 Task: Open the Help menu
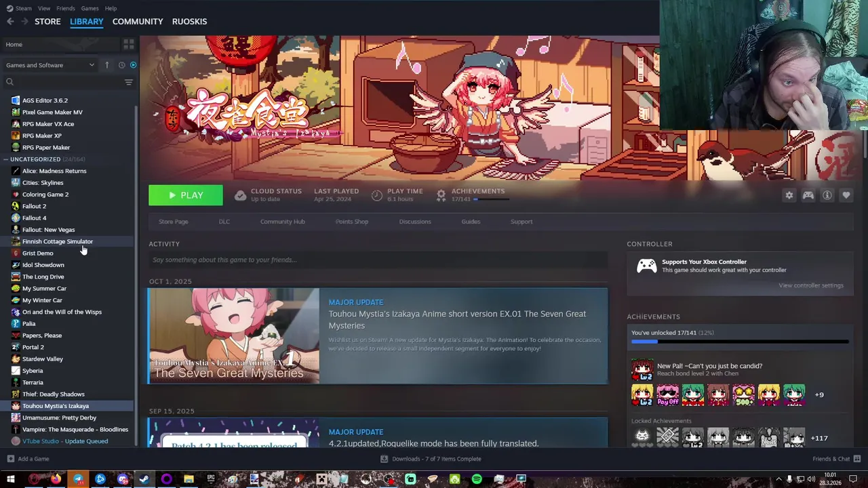111,8
